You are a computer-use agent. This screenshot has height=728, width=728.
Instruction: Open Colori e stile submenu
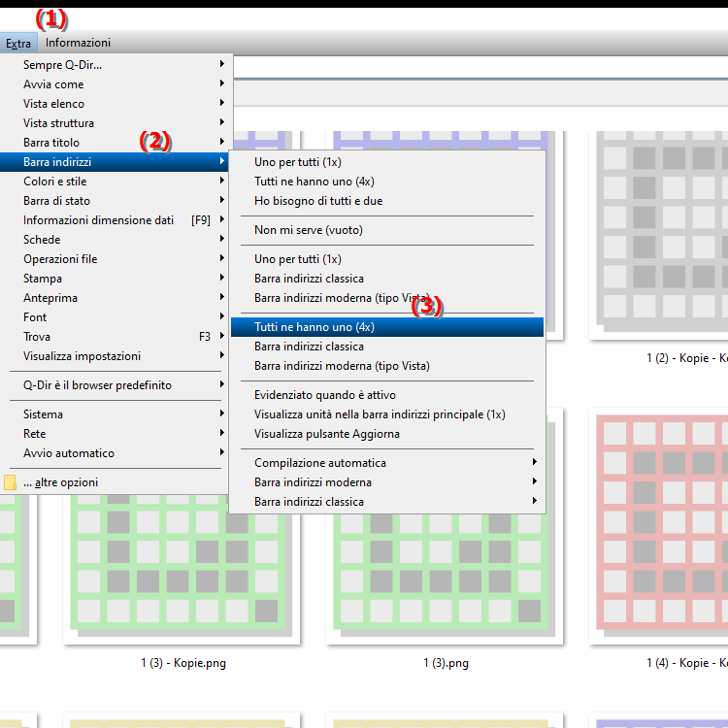tap(115, 182)
